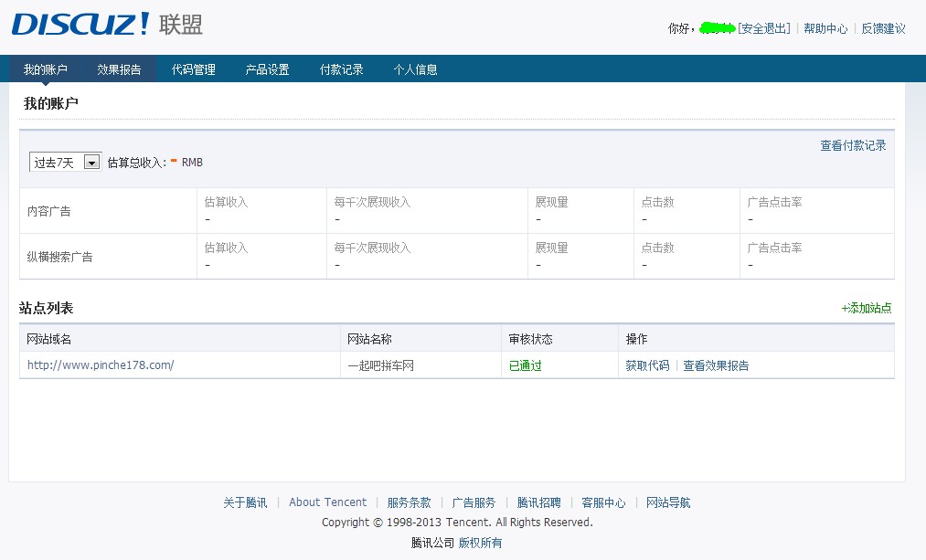
Task: Open the 客服中心 footer link
Action: (603, 502)
